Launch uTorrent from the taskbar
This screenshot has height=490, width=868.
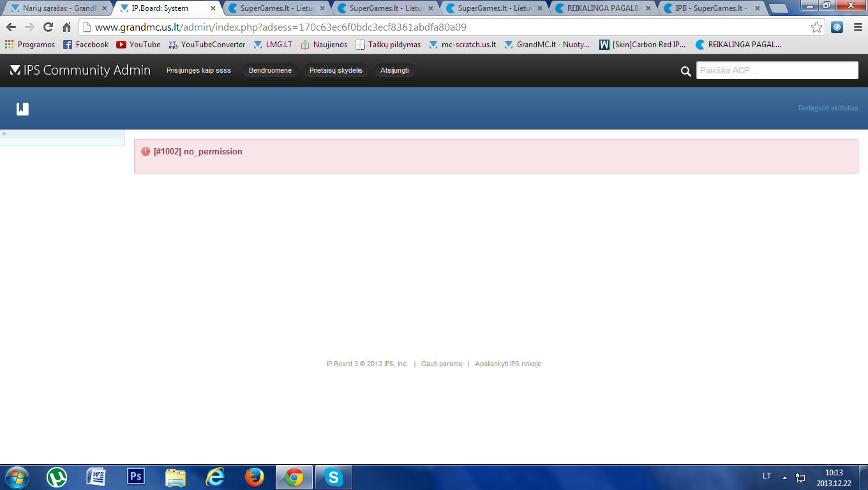pyautogui.click(x=57, y=477)
